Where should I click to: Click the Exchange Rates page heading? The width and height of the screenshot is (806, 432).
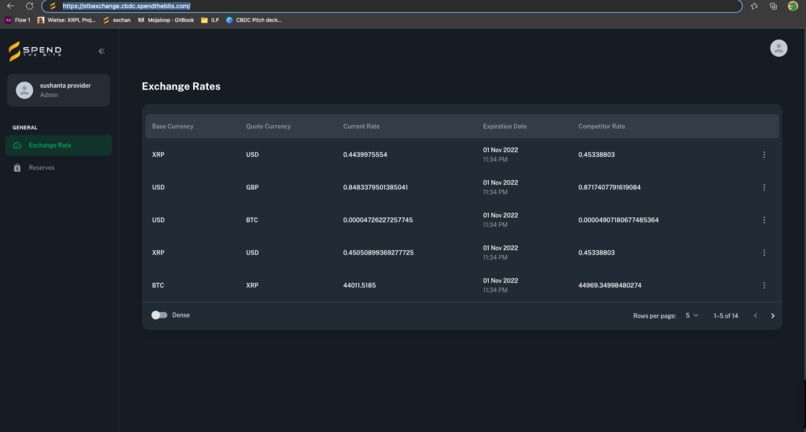coord(181,86)
